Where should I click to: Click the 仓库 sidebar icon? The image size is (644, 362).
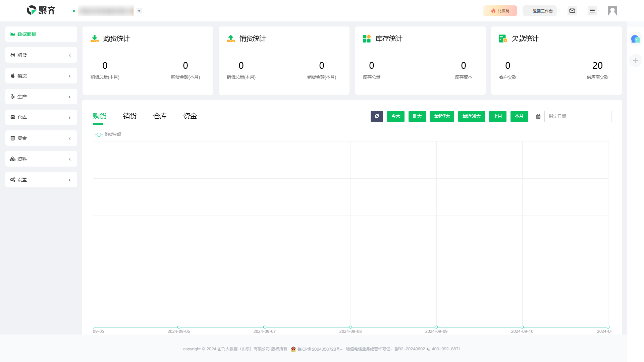coord(12,117)
